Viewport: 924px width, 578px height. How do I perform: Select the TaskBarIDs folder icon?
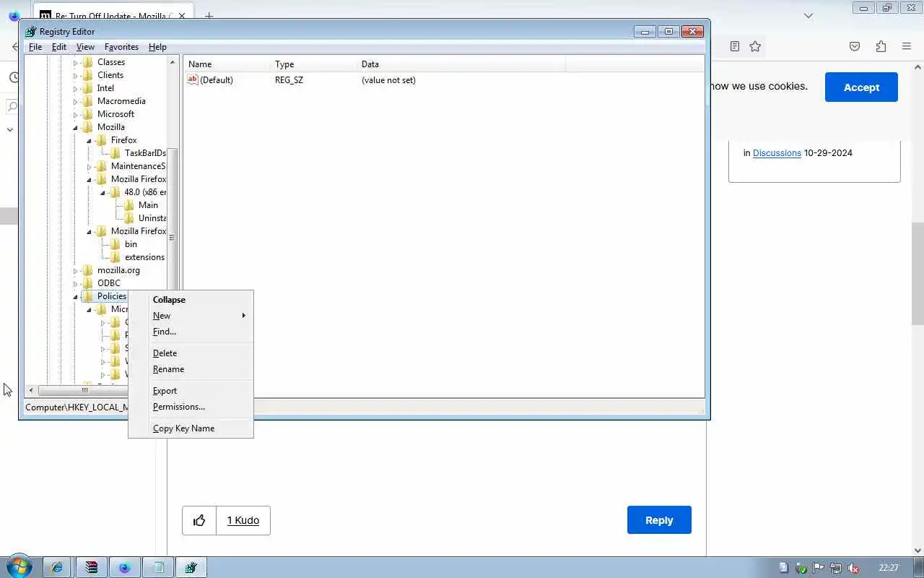[x=115, y=153]
